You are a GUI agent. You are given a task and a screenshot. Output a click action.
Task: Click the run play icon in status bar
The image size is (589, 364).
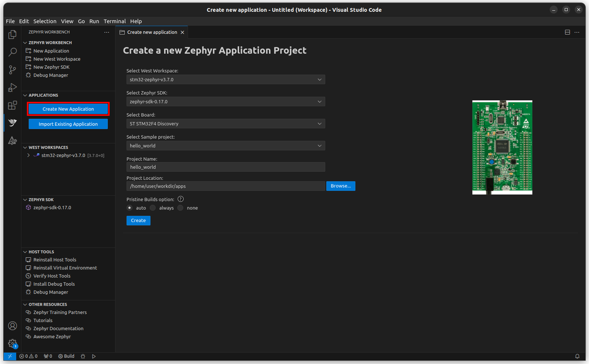[94, 356]
